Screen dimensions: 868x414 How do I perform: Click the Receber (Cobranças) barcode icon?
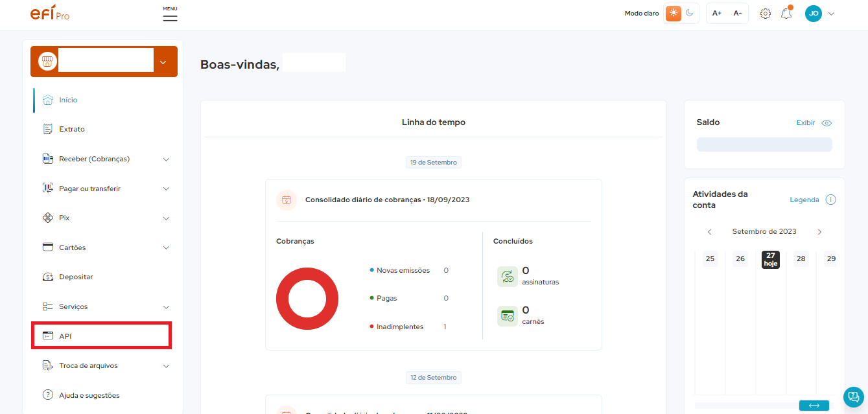[x=47, y=159]
